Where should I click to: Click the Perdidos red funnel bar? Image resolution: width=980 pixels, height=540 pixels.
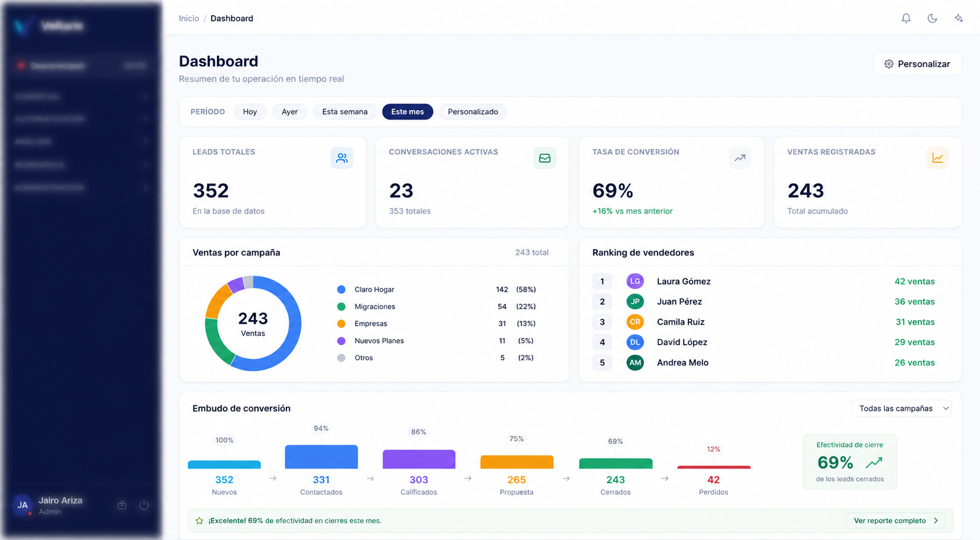(714, 467)
